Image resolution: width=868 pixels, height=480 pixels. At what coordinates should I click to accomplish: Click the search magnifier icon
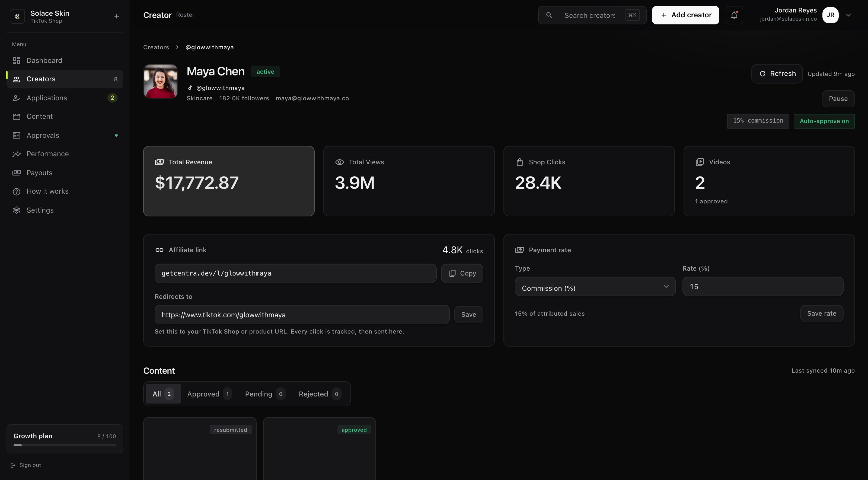(549, 15)
